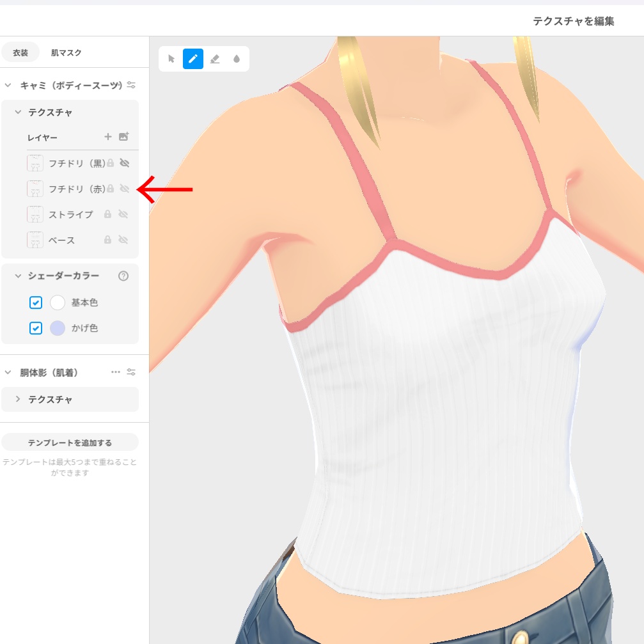
Task: Collapse the シェーダーカラー section
Action: 18,276
